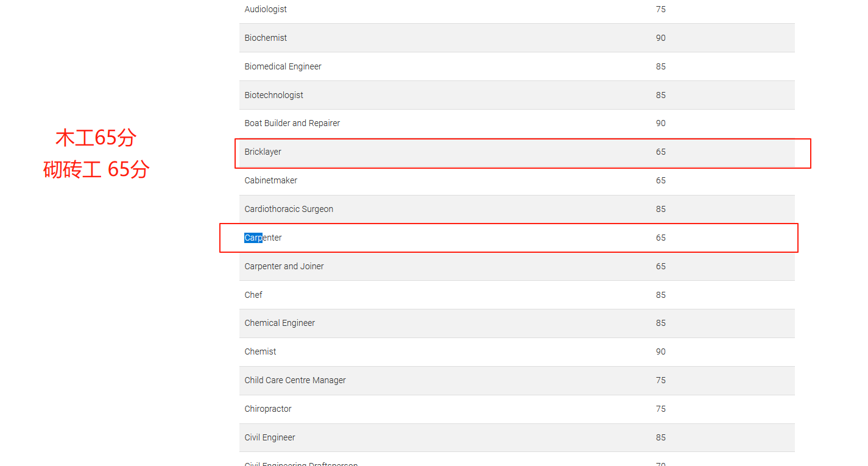Viewport: 868px width, 466px height.
Task: Select the Civil Engineer table entry
Action: tap(270, 437)
